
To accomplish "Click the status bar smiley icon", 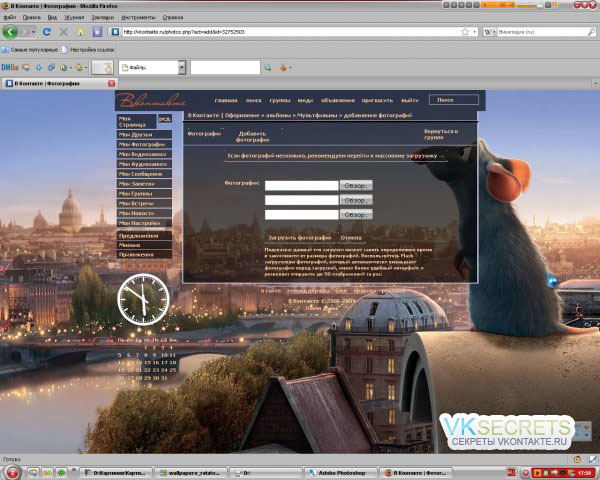I will coord(577,459).
